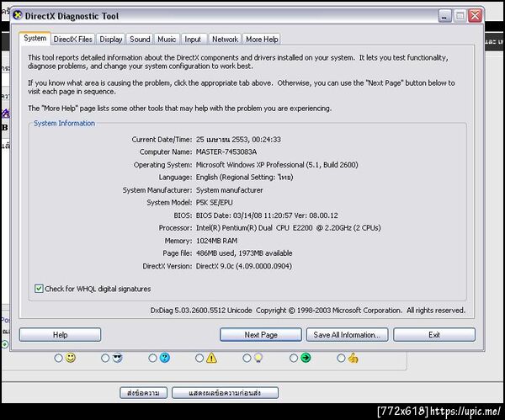
Task: Select the thumbs up radio button
Action: tap(341, 359)
